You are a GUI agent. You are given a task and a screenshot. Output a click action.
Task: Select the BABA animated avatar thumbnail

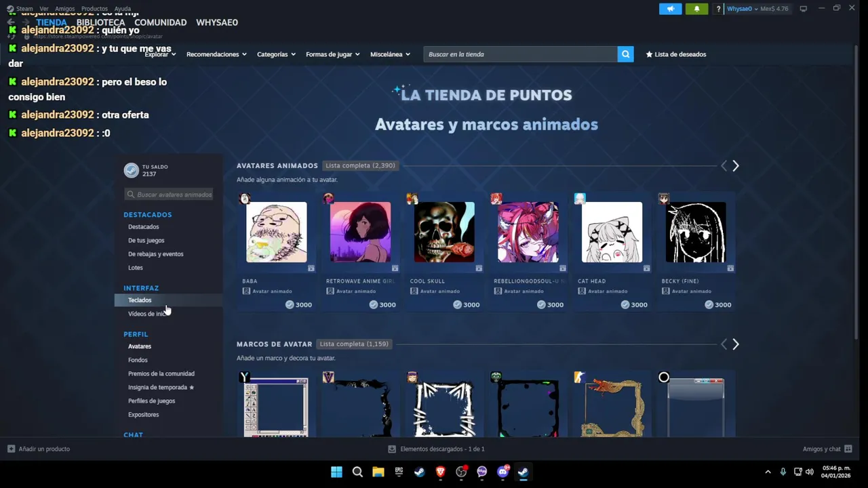click(x=277, y=232)
